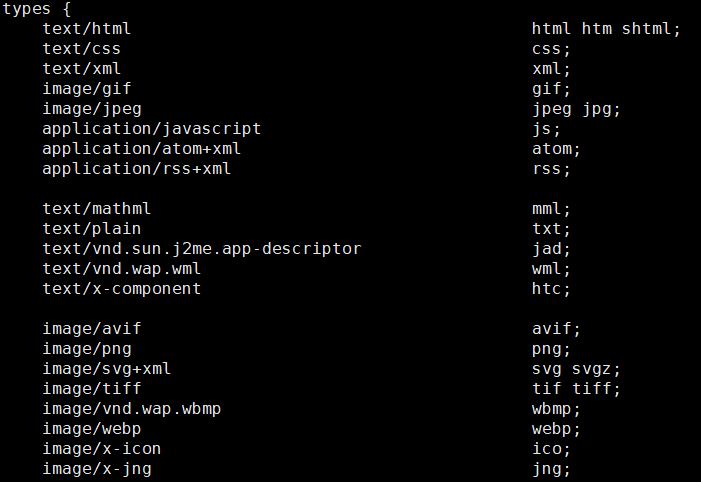The width and height of the screenshot is (701, 482).
Task: Click the application/atom+xml entry
Action: [141, 149]
